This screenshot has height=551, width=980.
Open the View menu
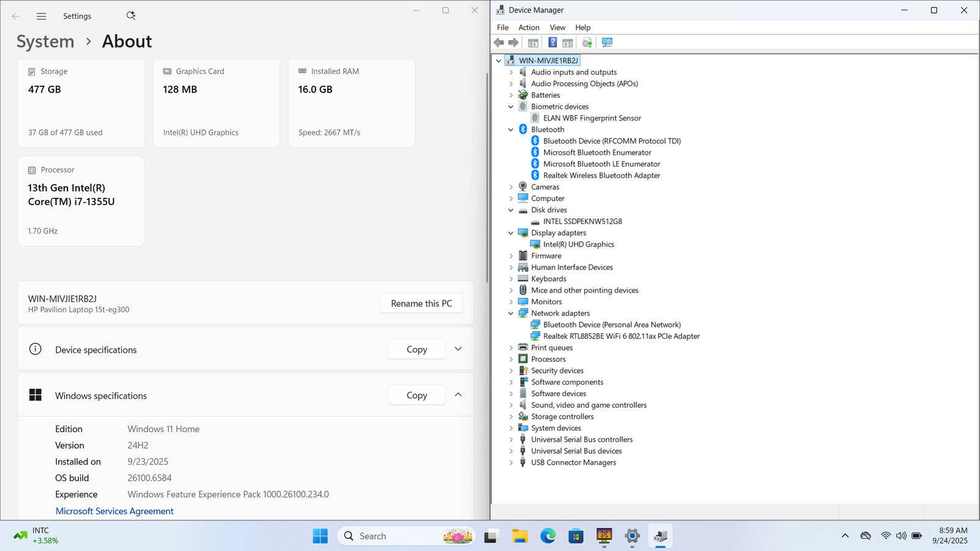click(x=557, y=28)
